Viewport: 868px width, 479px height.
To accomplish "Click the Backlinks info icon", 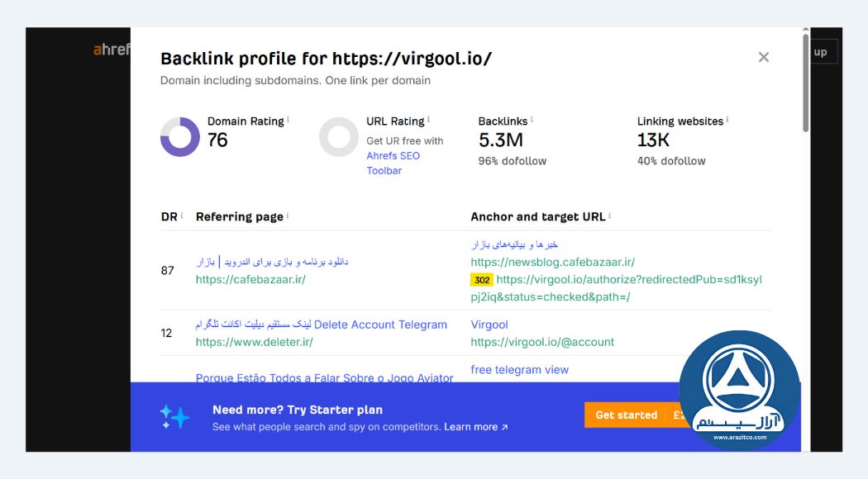I will pos(530,118).
